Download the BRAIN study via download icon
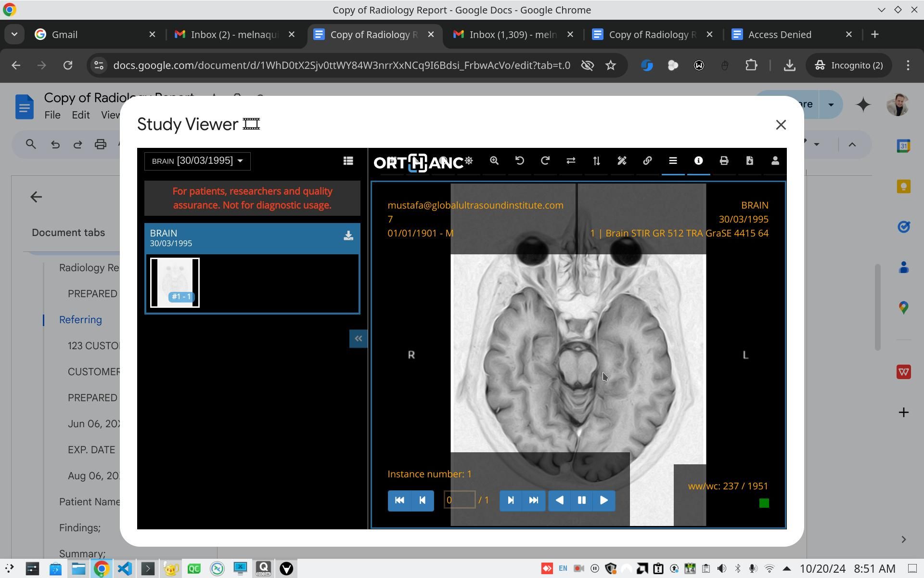Viewport: 924px width, 578px height. [x=348, y=236]
